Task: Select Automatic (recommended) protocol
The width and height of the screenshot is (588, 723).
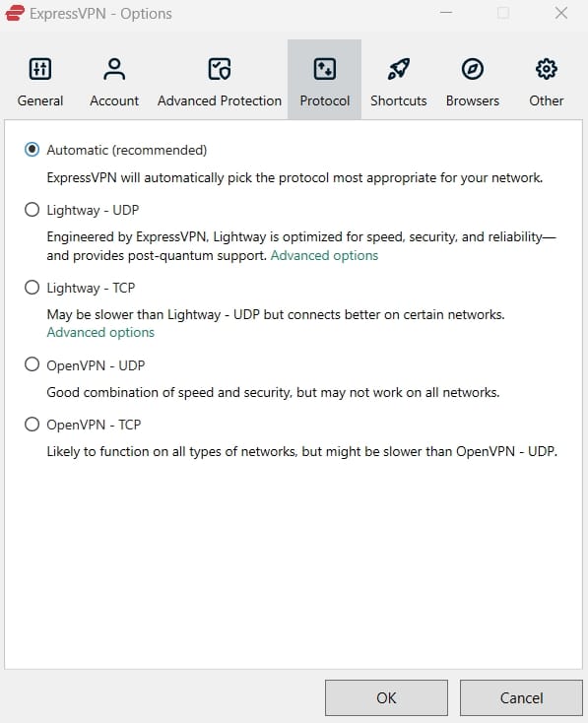Action: (x=32, y=150)
